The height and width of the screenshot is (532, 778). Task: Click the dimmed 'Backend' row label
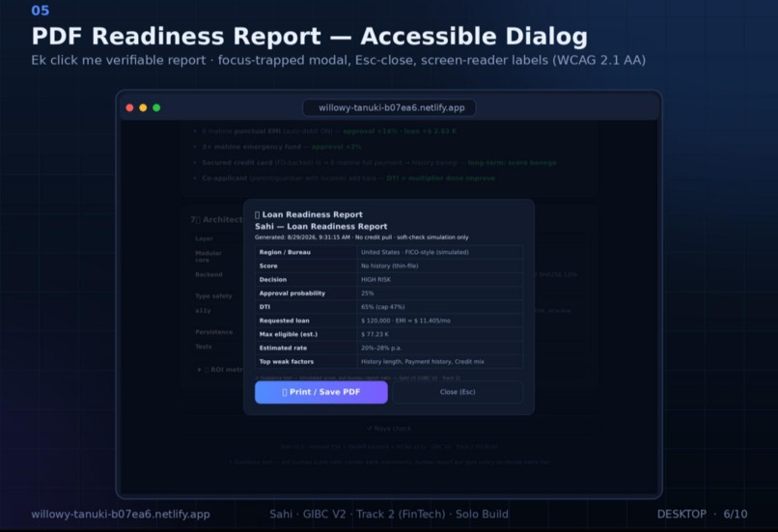tap(208, 274)
